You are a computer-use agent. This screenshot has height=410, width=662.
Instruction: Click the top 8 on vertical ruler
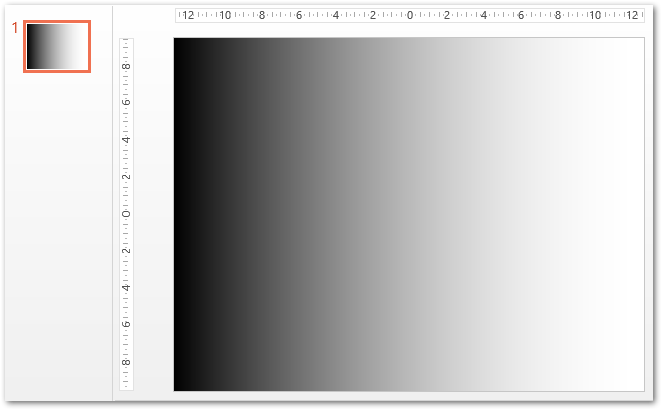[x=126, y=66]
